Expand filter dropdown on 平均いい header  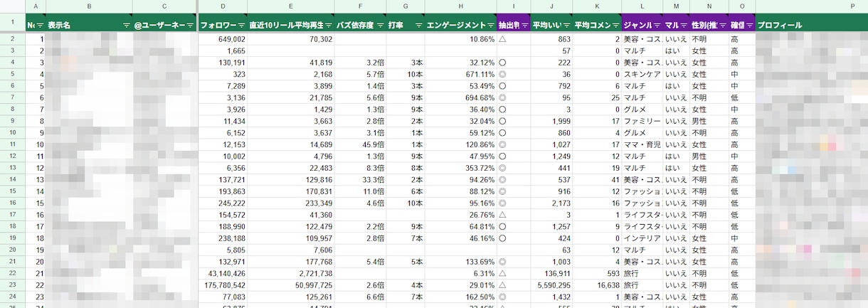[565, 25]
